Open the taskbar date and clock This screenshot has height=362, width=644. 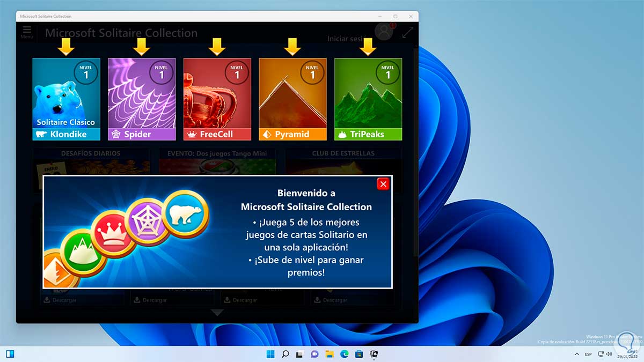(628, 354)
